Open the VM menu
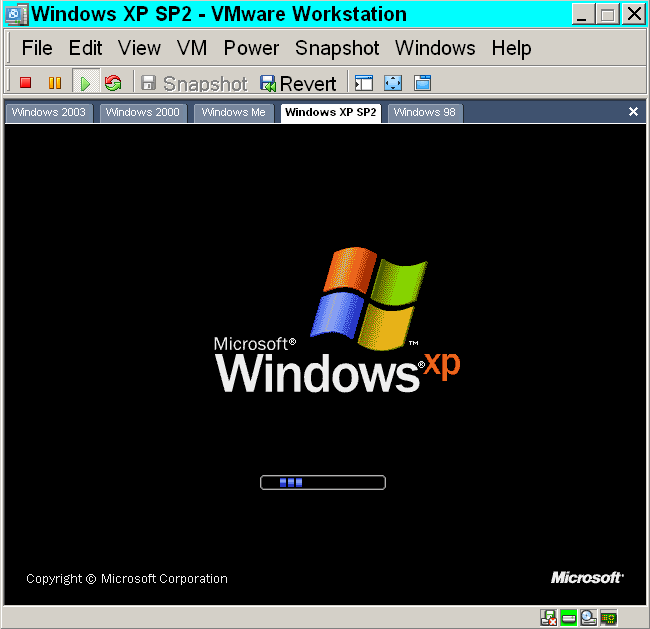This screenshot has height=629, width=650. 192,48
